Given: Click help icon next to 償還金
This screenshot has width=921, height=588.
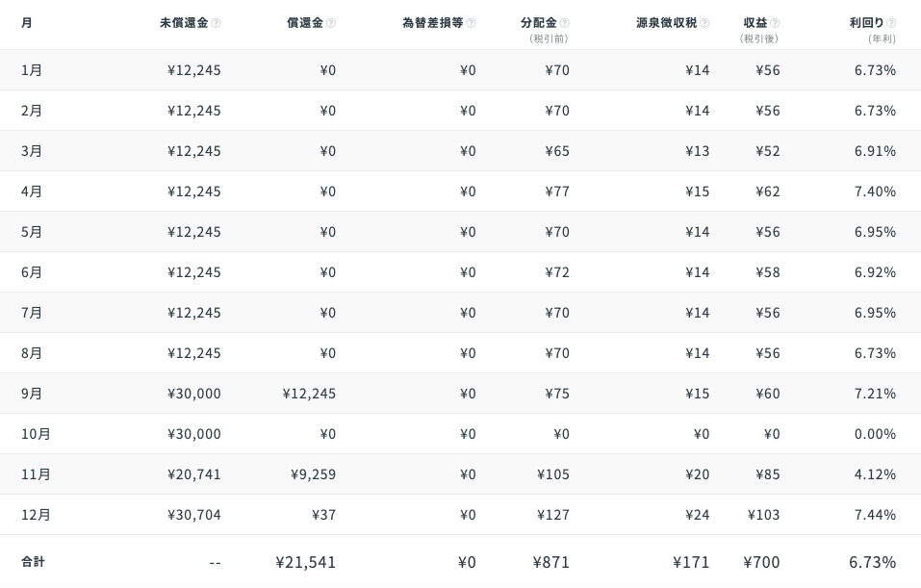Looking at the screenshot, I should coord(331,23).
